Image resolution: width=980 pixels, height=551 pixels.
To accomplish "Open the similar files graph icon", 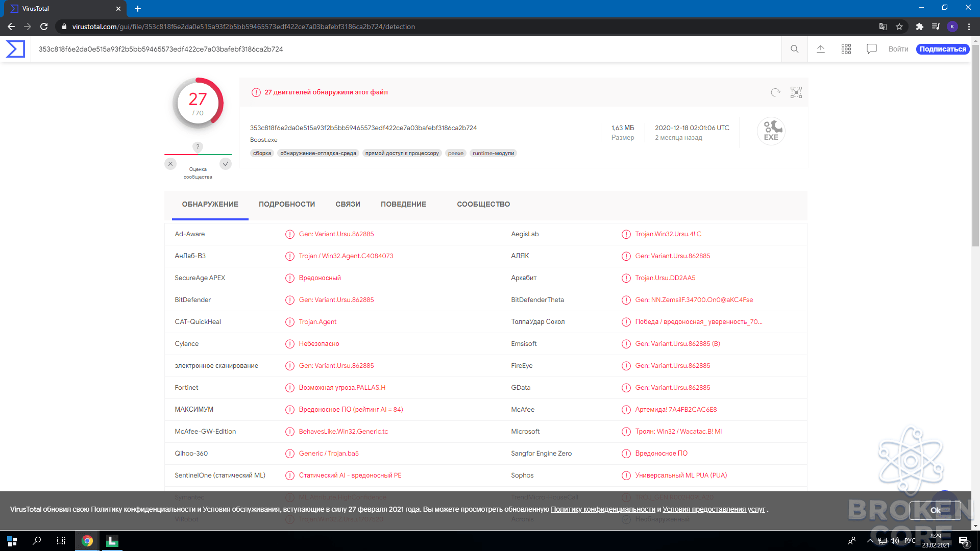I will coord(796,92).
